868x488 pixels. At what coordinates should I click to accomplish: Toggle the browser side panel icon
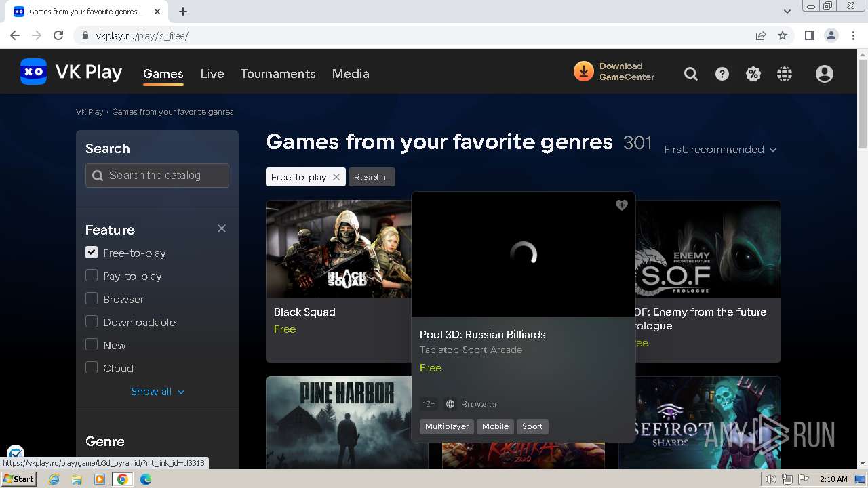[809, 35]
